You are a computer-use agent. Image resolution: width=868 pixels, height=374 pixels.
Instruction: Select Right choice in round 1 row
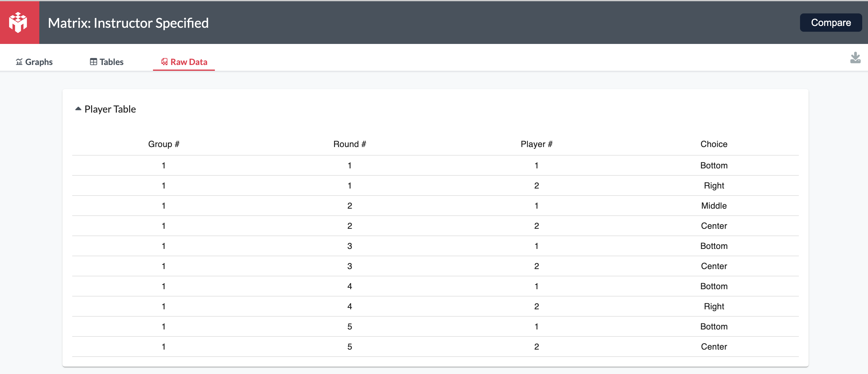point(714,185)
